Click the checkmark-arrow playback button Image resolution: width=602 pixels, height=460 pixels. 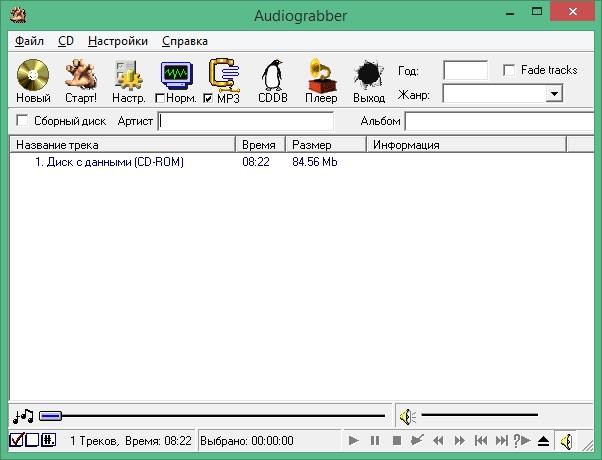click(x=417, y=440)
